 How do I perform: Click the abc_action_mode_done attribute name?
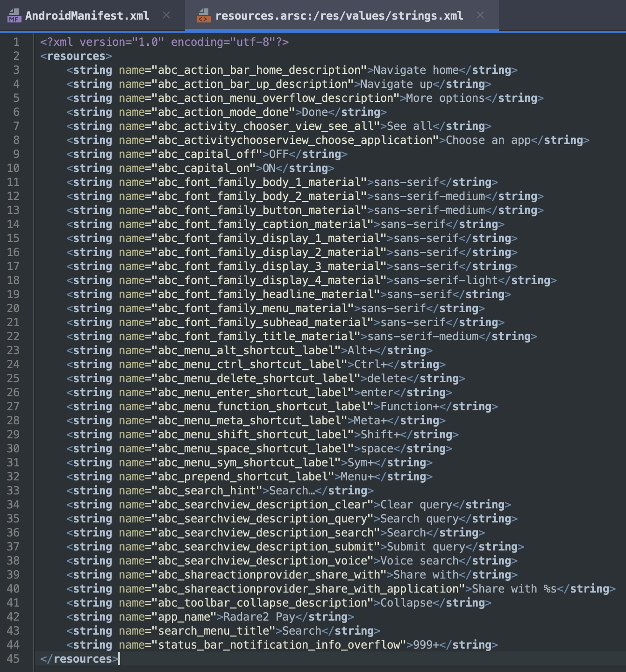pyautogui.click(x=223, y=112)
